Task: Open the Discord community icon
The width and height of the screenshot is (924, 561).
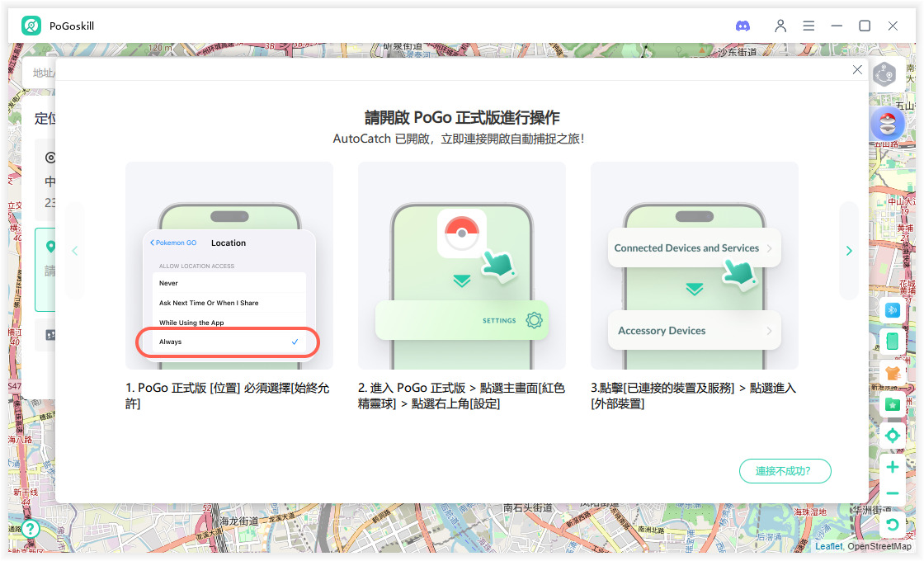Action: (742, 26)
